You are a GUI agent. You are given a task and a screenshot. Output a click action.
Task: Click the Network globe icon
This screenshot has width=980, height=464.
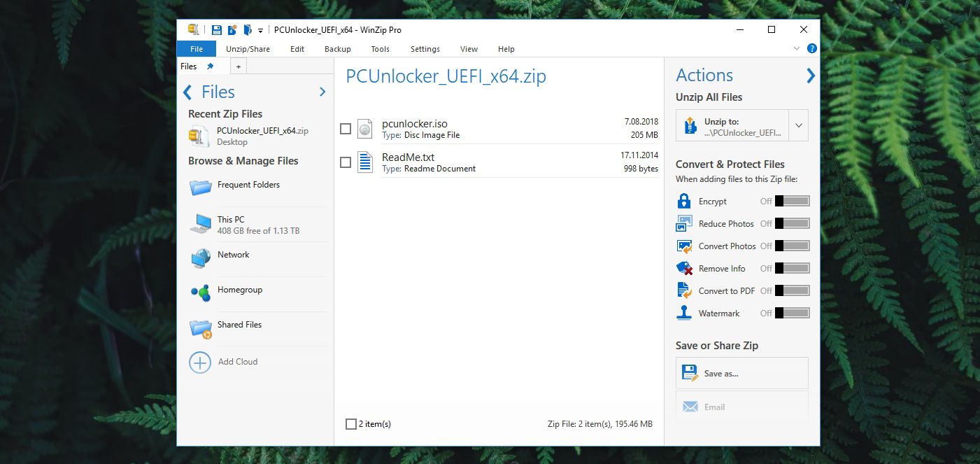pos(201,258)
